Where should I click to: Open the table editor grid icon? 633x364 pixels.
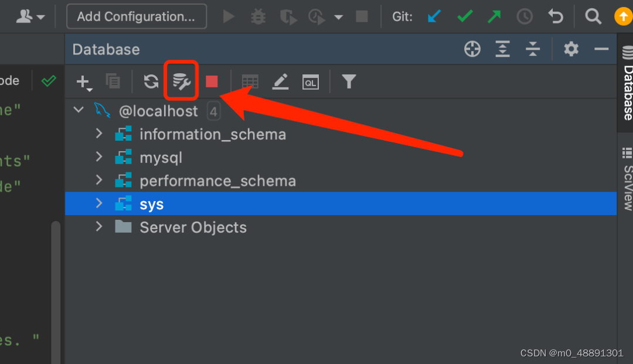click(x=250, y=82)
